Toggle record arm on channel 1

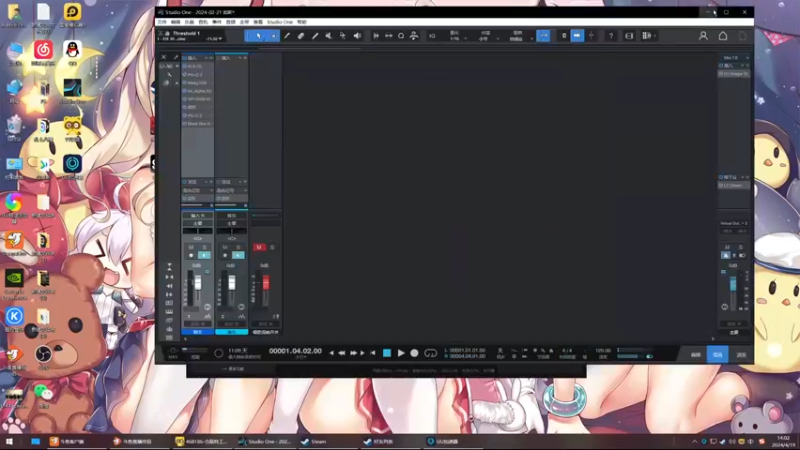(x=191, y=255)
